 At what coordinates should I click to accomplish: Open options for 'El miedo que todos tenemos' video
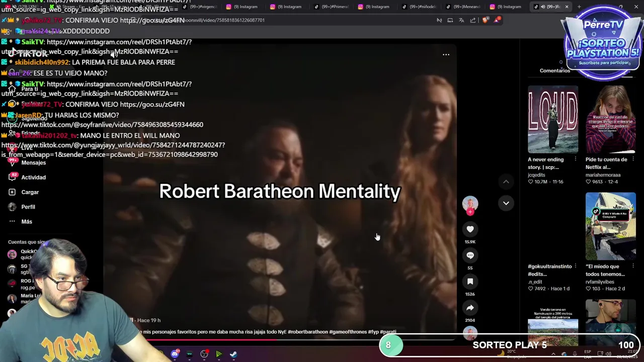[x=633, y=266]
